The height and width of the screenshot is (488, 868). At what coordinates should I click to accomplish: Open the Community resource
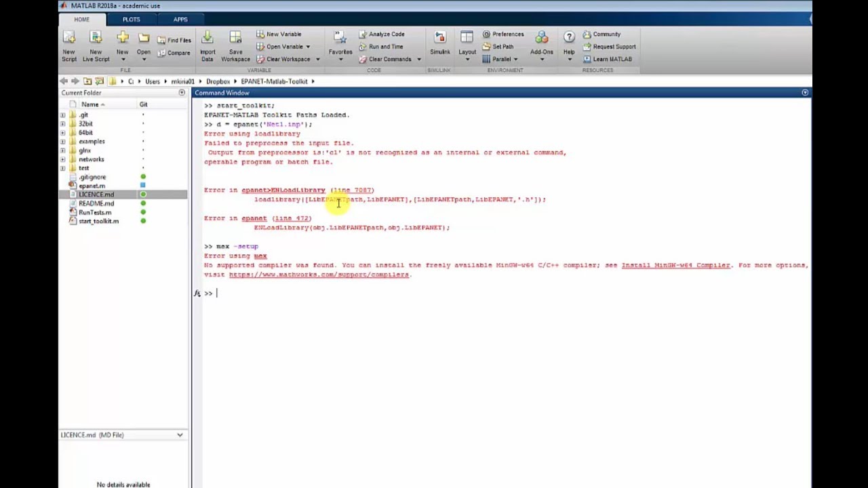(x=601, y=34)
